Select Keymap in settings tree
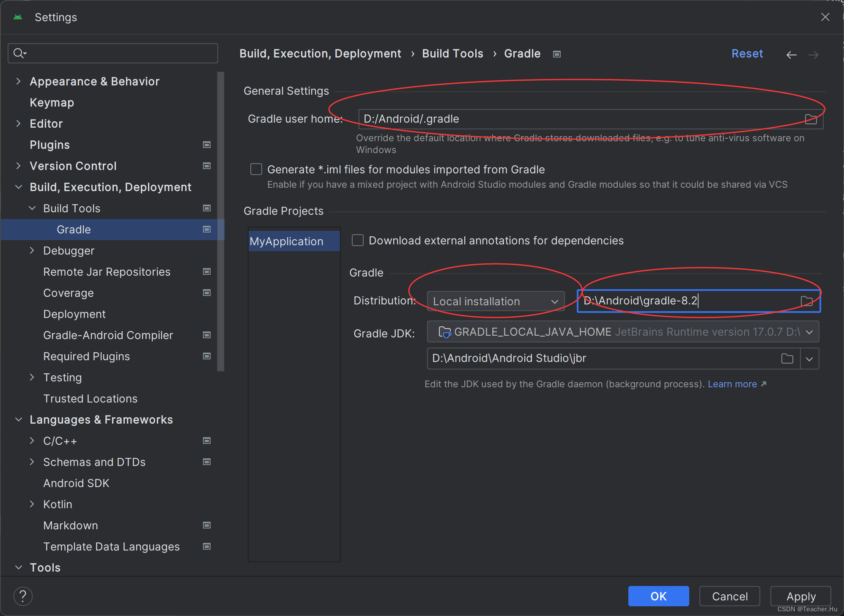The height and width of the screenshot is (616, 844). coord(52,103)
